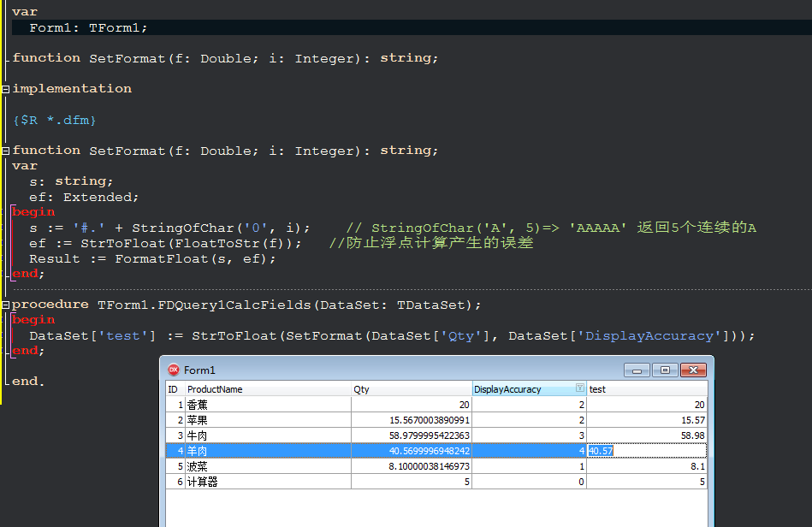Click test cell value 58.98
This screenshot has width=812, height=527.
[x=647, y=436]
